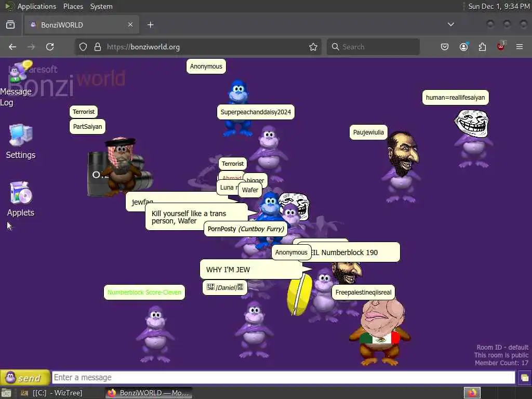Click the Wafer name tag
This screenshot has height=399, width=532.
click(x=250, y=190)
